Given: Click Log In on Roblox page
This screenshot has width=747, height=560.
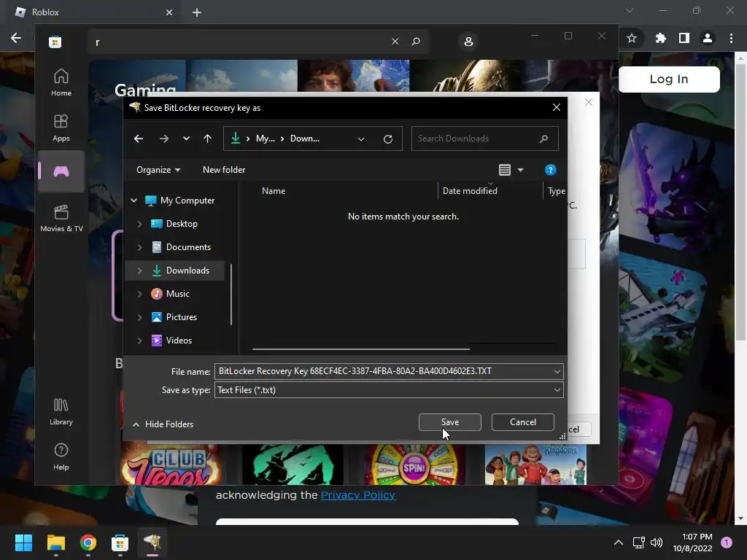Looking at the screenshot, I should [669, 79].
